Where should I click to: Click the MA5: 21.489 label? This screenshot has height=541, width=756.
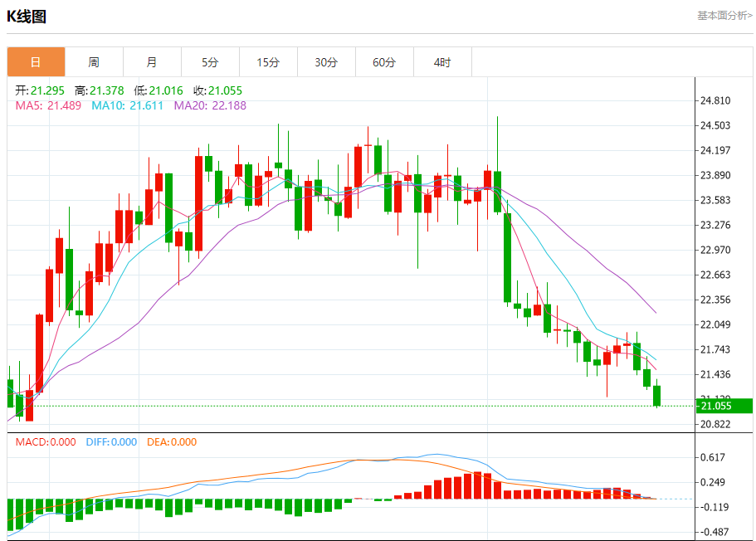click(x=48, y=105)
